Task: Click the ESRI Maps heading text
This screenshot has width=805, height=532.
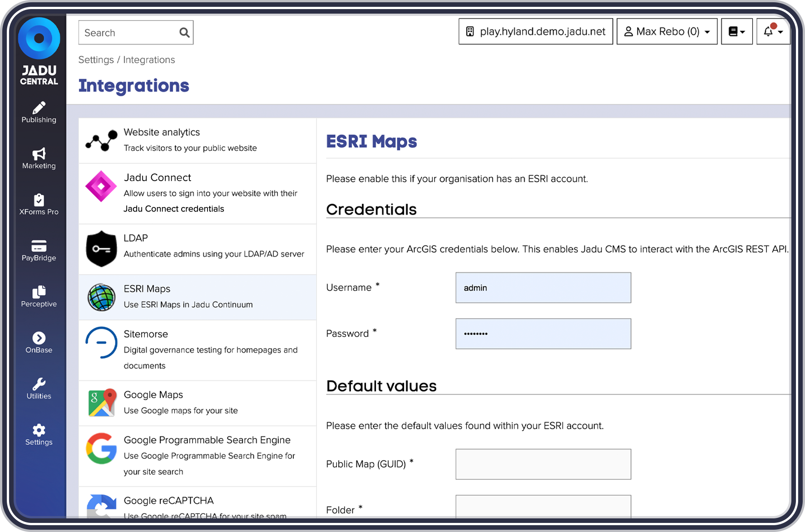Action: click(371, 142)
